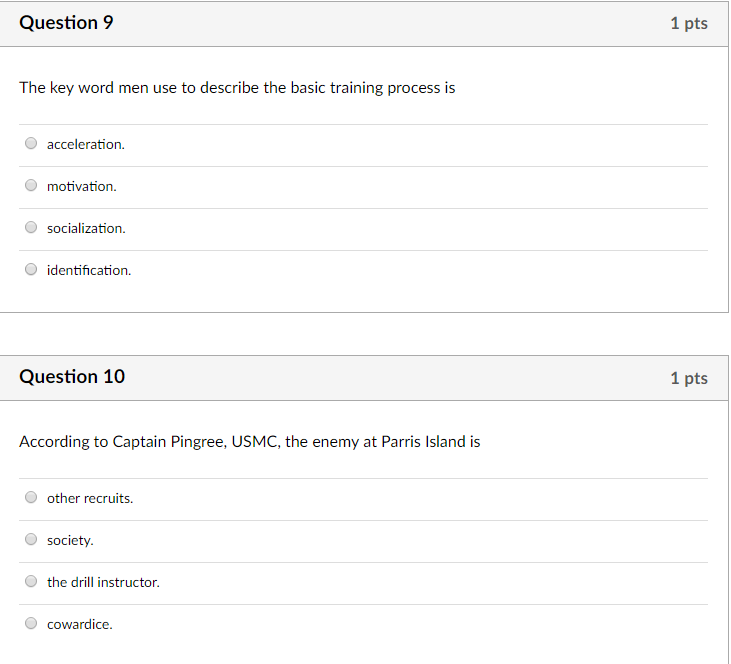The width and height of the screenshot is (731, 664).
Task: Click the Question 10 header
Action: 72,377
